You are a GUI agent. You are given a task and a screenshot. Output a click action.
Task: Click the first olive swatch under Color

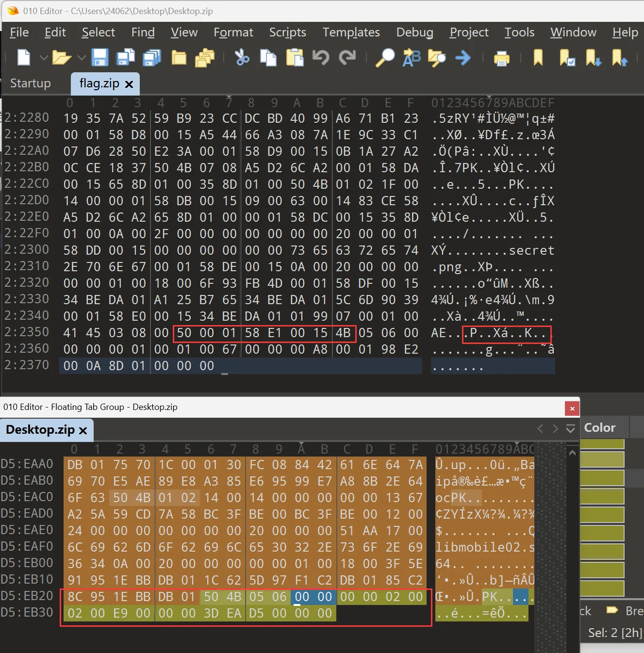click(x=602, y=443)
